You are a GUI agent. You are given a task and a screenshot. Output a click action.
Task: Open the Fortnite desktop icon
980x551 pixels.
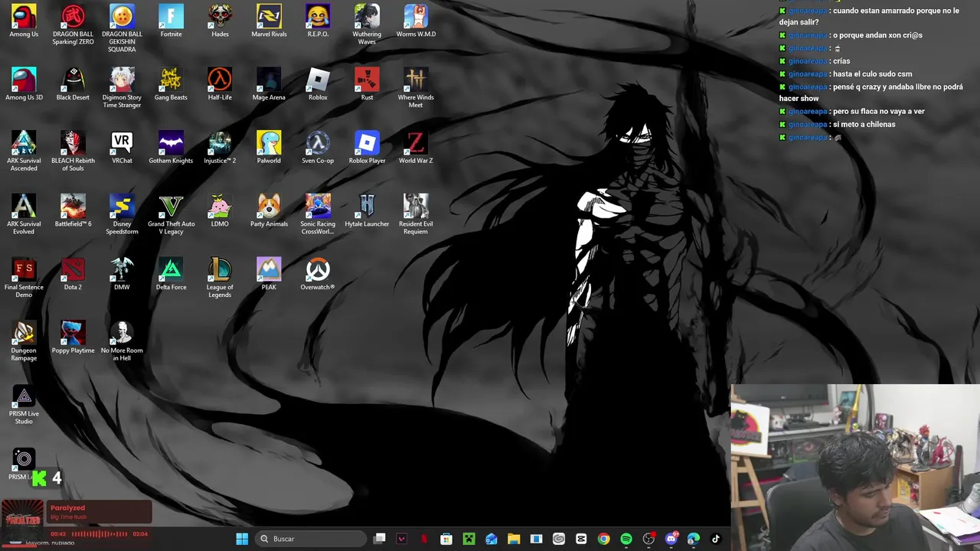(171, 21)
